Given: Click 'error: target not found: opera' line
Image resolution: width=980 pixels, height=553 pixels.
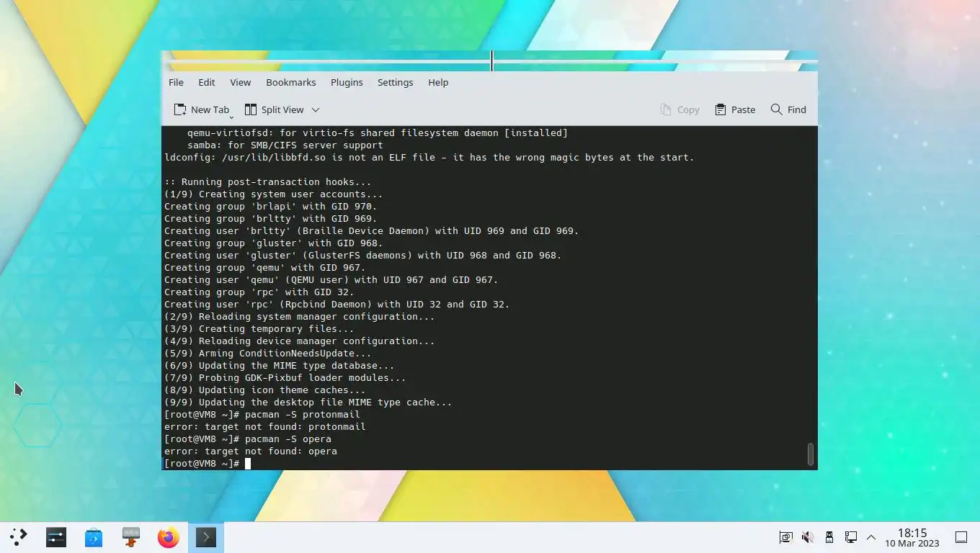Looking at the screenshot, I should [x=251, y=451].
